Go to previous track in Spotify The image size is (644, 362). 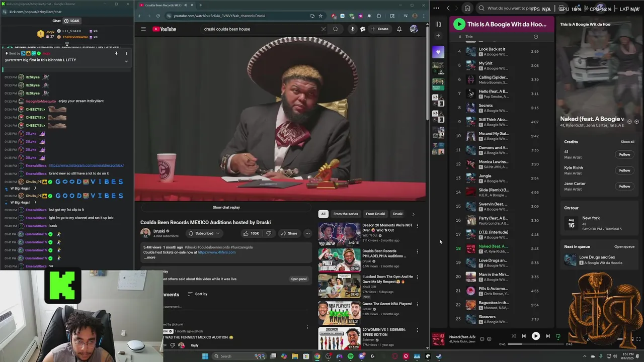(x=524, y=336)
